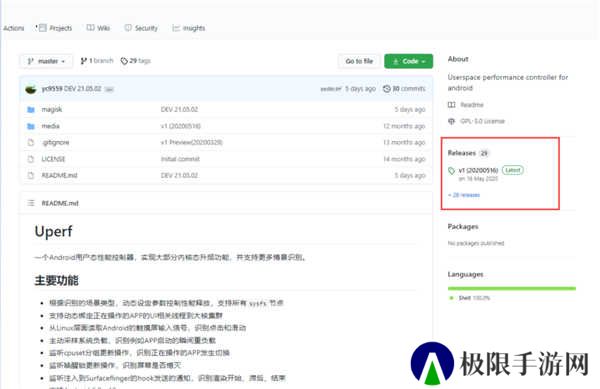This screenshot has height=389, width=600.
Task: Click the clock history icon beside commits
Action: click(x=386, y=89)
